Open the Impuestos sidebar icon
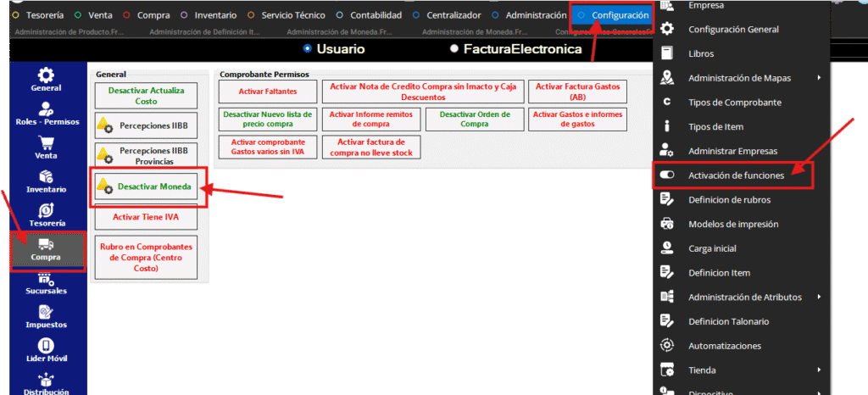The image size is (868, 395). [46, 314]
